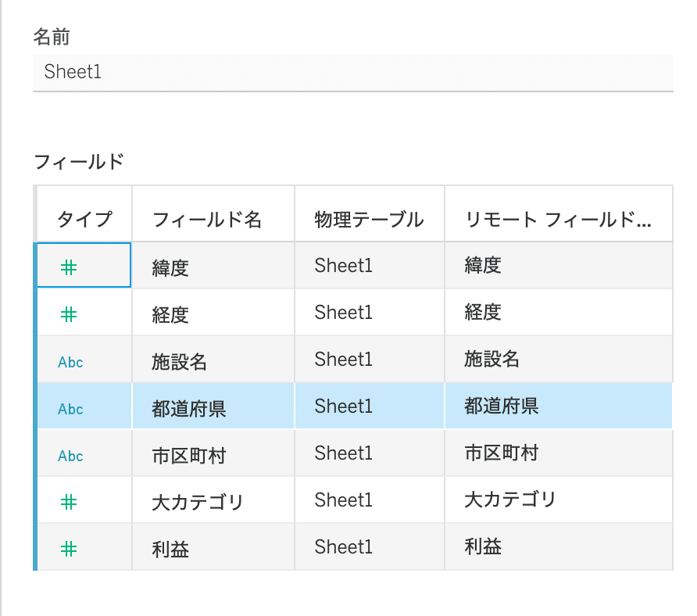Edit the Sheet1 name input field
This screenshot has width=697, height=616.
point(353,73)
